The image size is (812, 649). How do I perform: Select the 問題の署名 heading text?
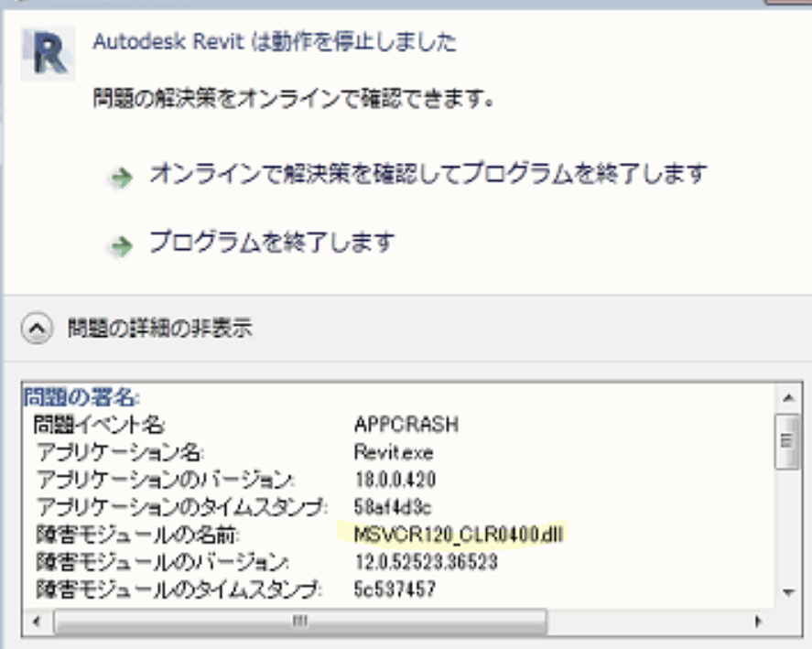[x=81, y=398]
